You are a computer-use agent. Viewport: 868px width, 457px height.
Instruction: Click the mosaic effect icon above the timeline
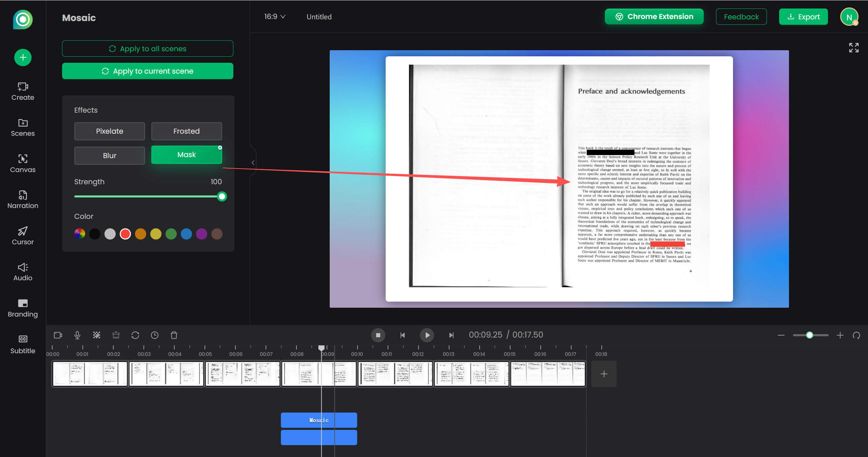96,335
